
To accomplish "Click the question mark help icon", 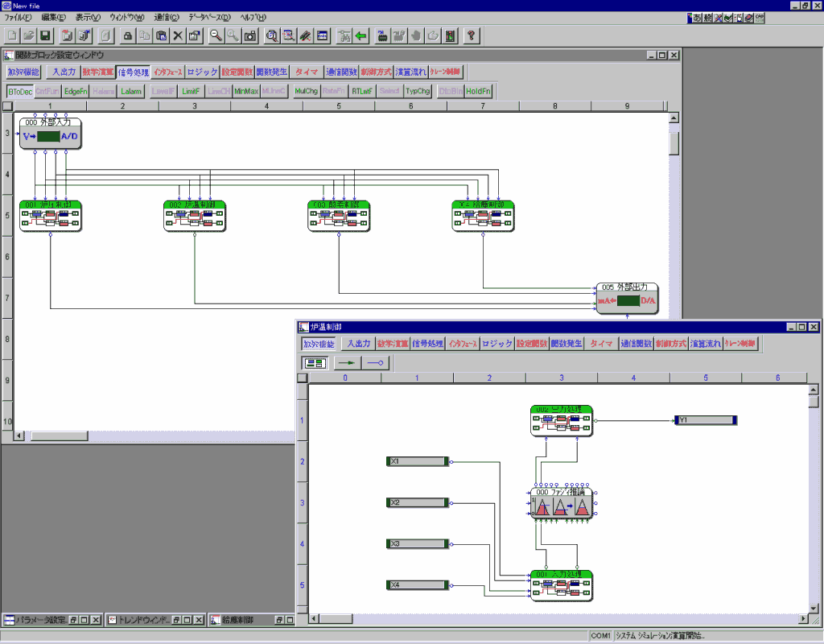I will (472, 35).
